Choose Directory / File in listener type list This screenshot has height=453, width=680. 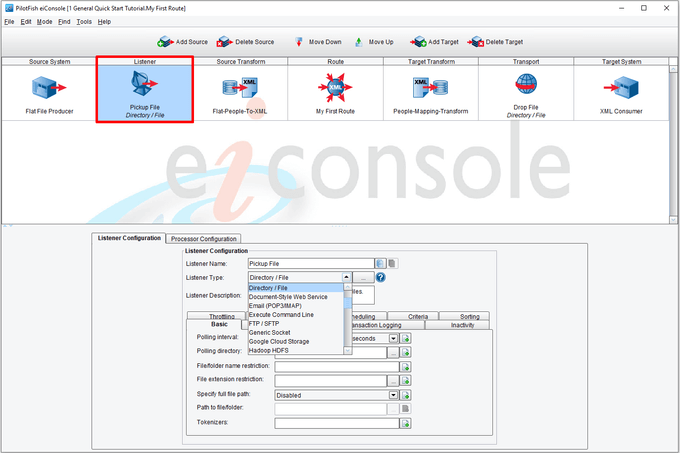(296, 288)
